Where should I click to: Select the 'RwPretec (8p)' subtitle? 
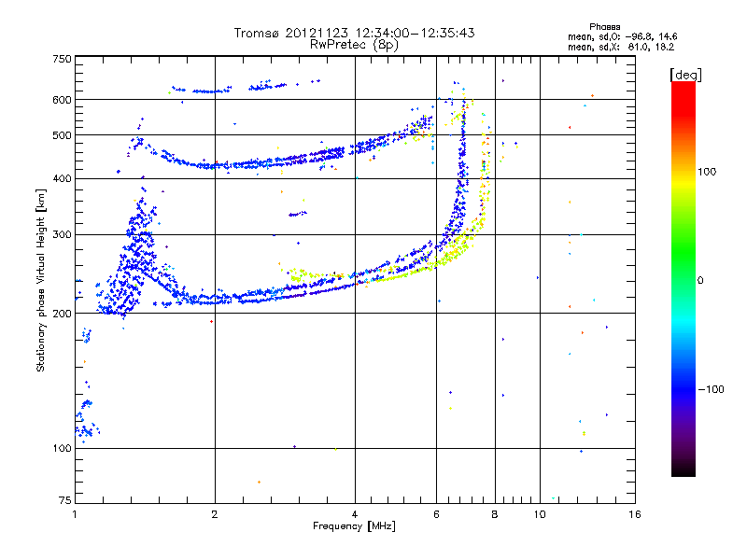coord(354,45)
